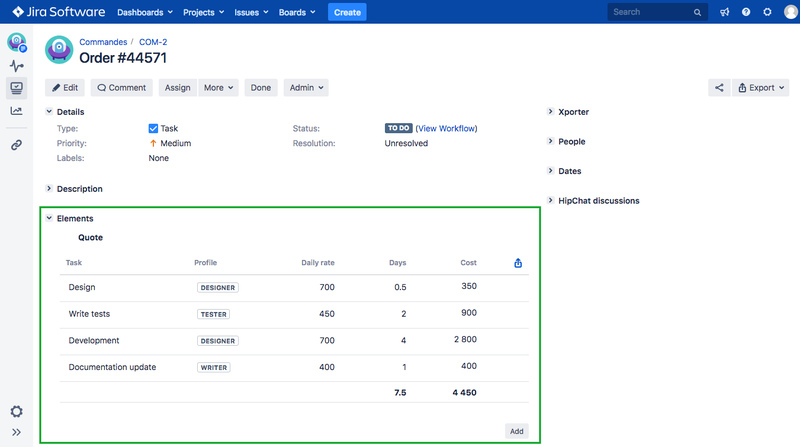Viewport: 800px width, 447px height.
Task: Open the Admin dropdown button
Action: coord(306,88)
